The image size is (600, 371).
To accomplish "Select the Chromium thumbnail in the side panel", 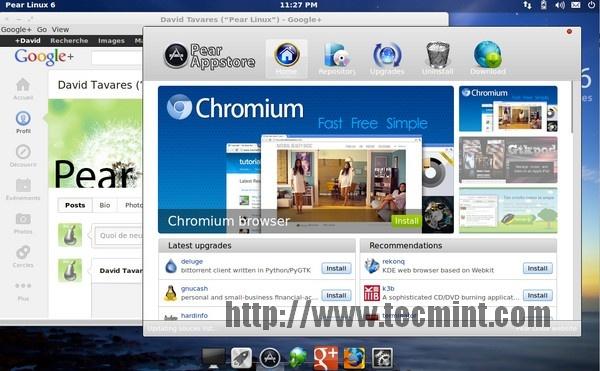I will tap(508, 109).
